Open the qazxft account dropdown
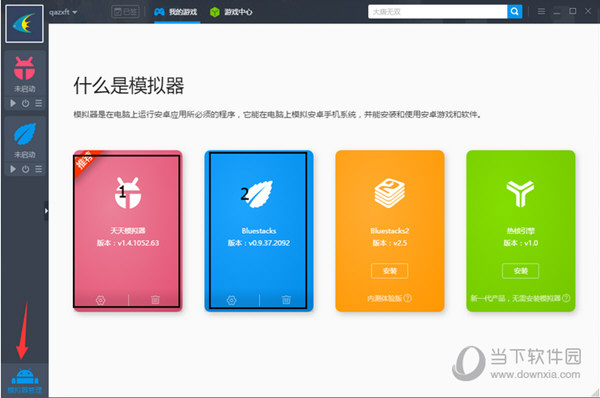This screenshot has width=600, height=398. pos(63,12)
